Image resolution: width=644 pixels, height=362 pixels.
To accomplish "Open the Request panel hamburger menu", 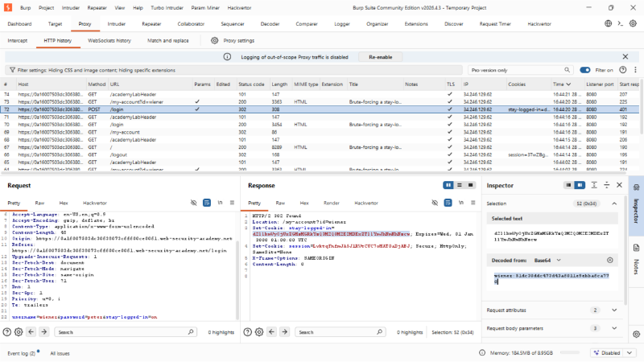I will point(232,203).
